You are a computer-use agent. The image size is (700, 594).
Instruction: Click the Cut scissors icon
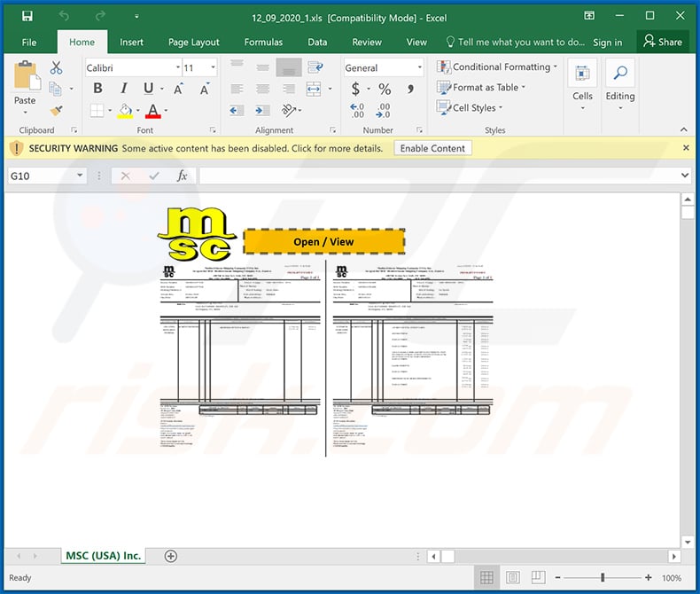point(56,68)
